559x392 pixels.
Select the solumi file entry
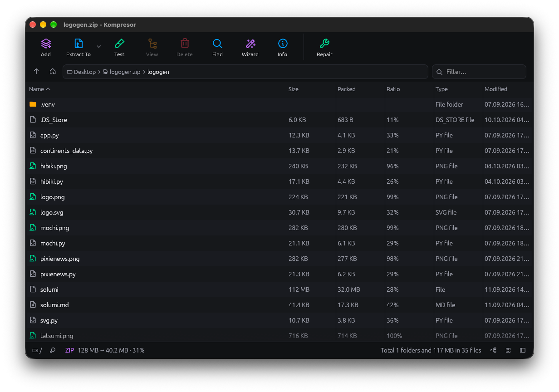click(x=279, y=289)
